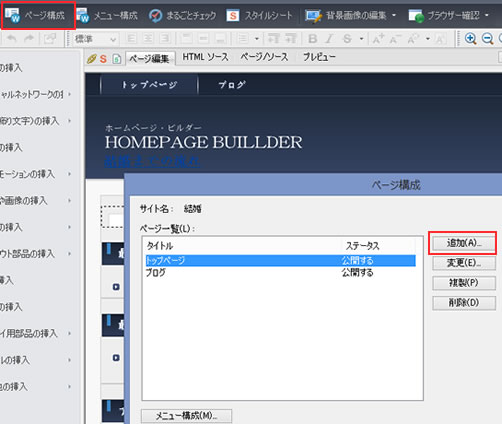
Task: Align text left
Action: coord(132,39)
